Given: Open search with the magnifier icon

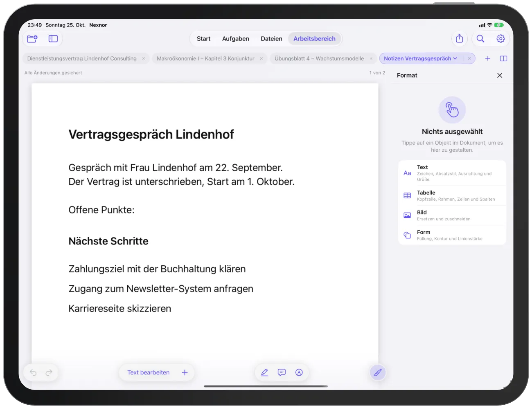Looking at the screenshot, I should 480,38.
